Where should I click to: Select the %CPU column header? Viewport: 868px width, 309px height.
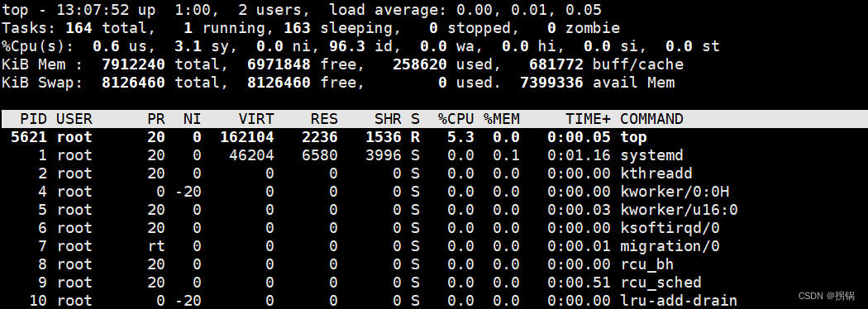pyautogui.click(x=456, y=119)
